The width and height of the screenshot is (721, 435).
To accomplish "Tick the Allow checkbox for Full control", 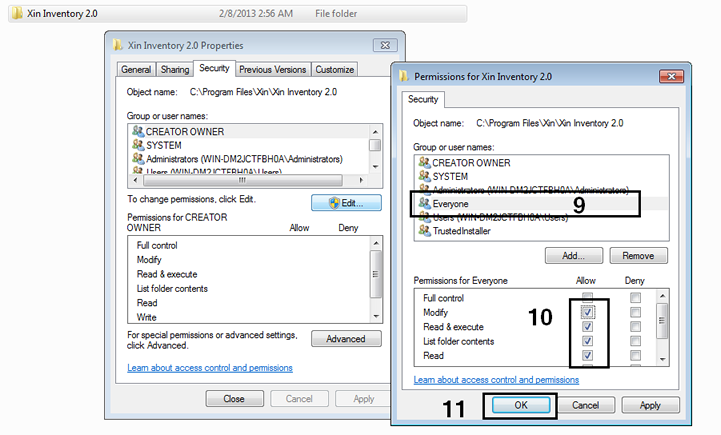I will [x=587, y=297].
